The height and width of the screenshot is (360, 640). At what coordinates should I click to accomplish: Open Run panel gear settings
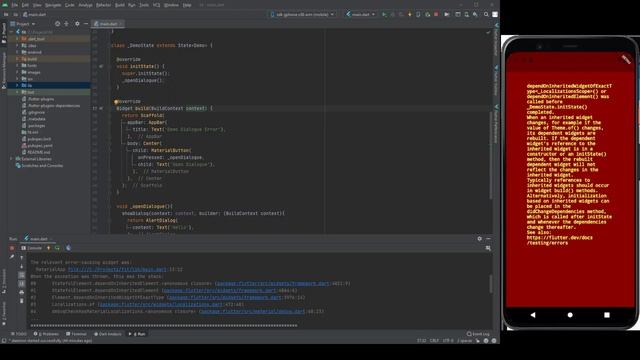tap(480, 239)
